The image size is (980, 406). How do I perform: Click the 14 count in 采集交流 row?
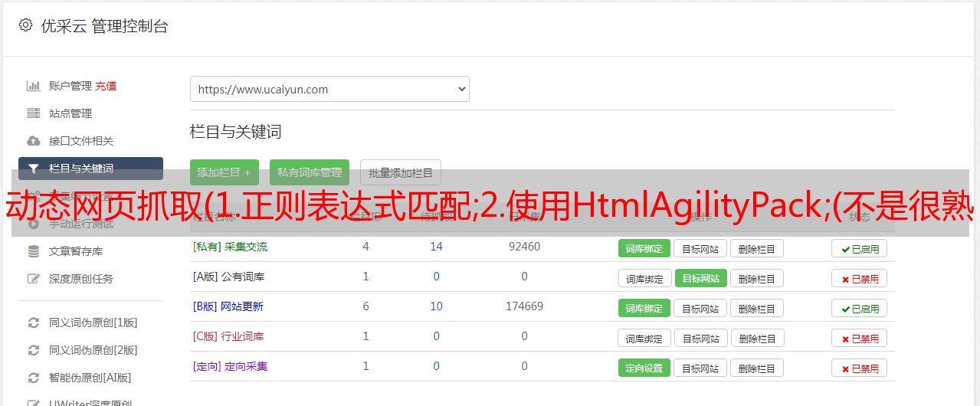click(437, 247)
